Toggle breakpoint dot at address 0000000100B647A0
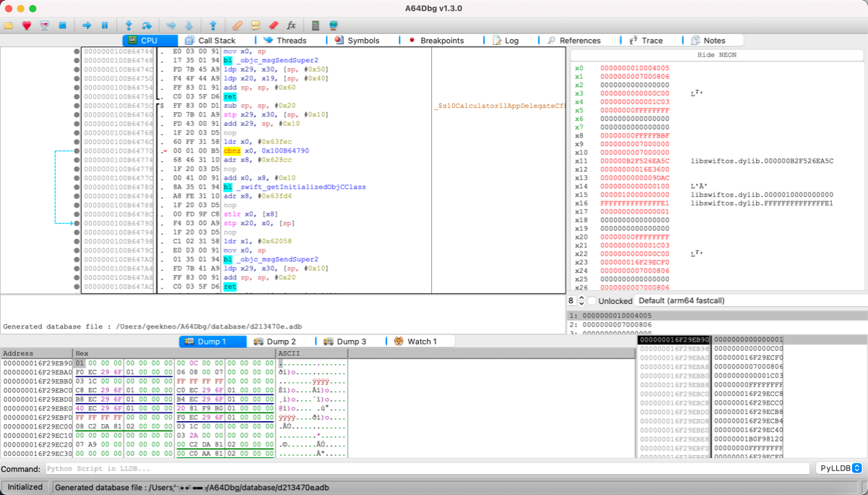The height and width of the screenshot is (495, 868). pos(77,259)
